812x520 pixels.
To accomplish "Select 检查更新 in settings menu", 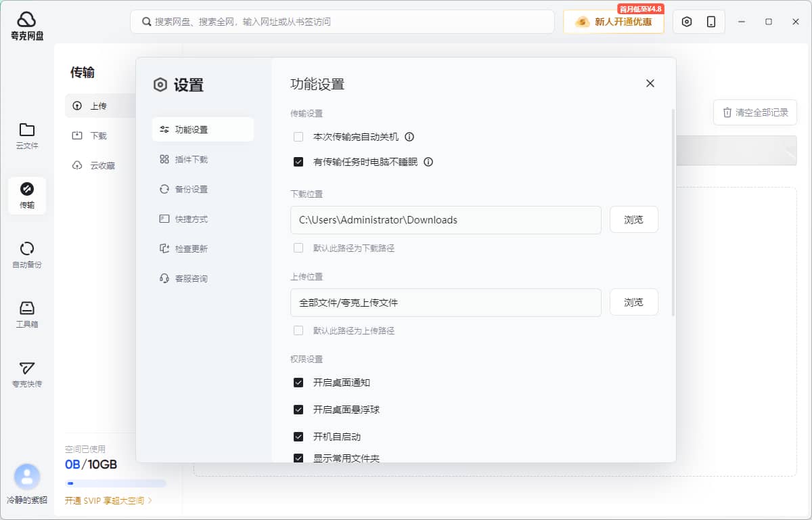I will click(x=203, y=248).
